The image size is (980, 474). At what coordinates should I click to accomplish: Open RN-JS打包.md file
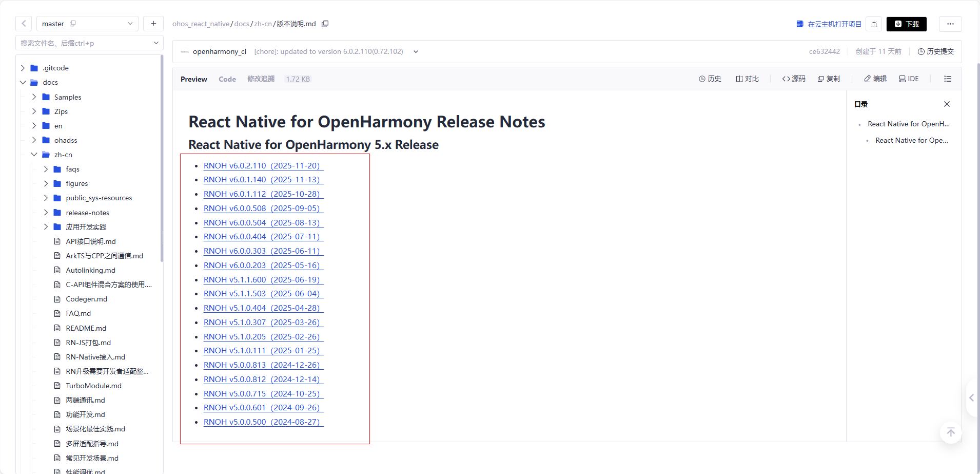click(x=88, y=343)
